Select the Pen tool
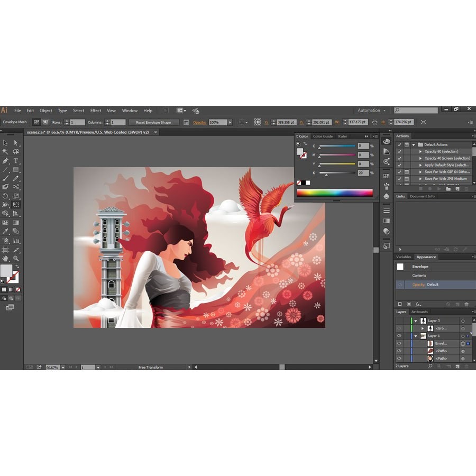Viewport: 476px width, 476px height. click(x=5, y=161)
